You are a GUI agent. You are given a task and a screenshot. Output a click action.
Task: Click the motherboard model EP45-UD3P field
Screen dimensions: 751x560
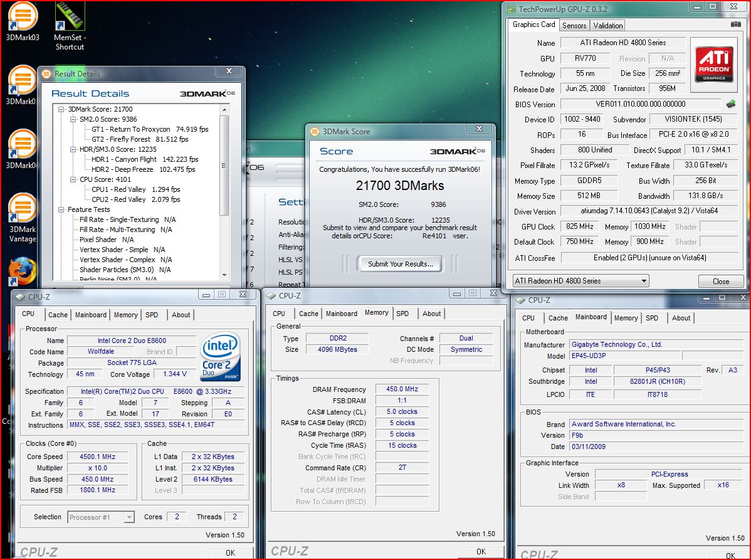pos(624,356)
